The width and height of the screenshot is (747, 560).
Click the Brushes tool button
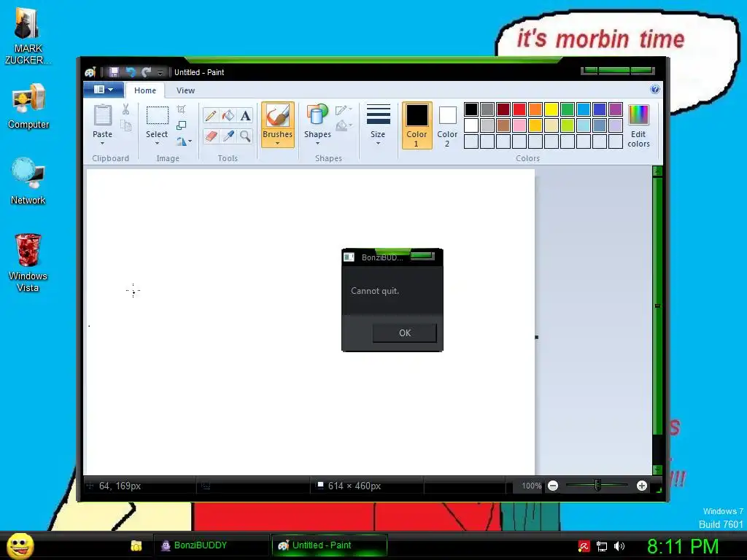[277, 125]
